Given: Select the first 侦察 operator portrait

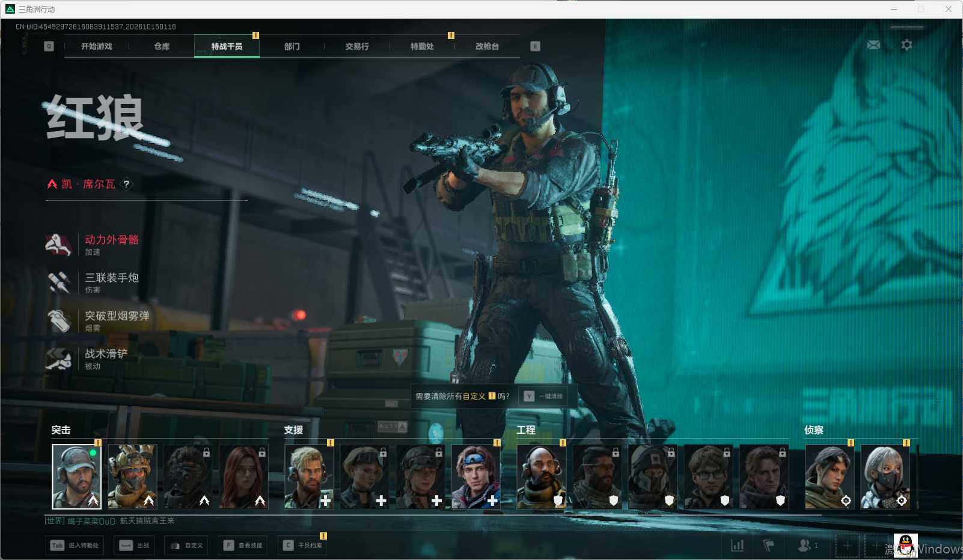Looking at the screenshot, I should (830, 477).
